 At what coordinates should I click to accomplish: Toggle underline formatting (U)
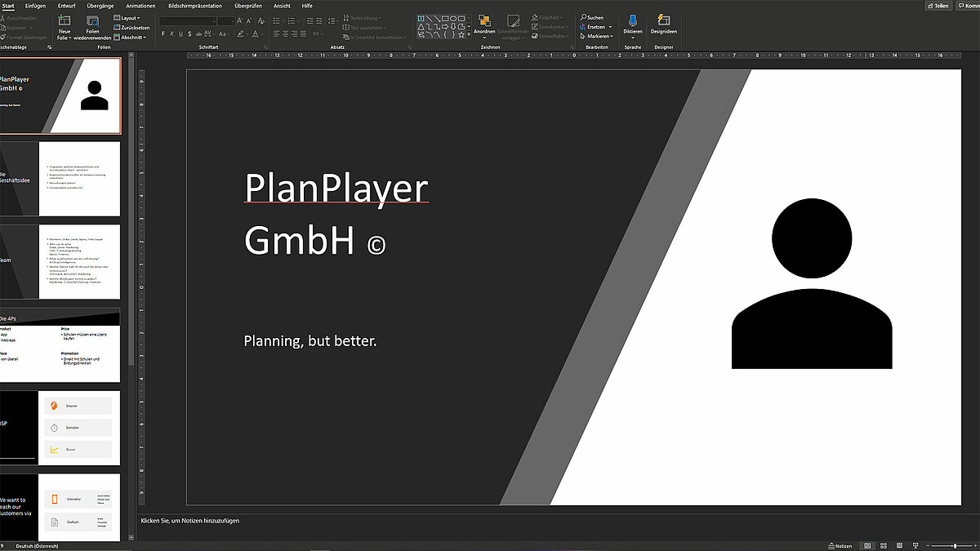[x=180, y=33]
